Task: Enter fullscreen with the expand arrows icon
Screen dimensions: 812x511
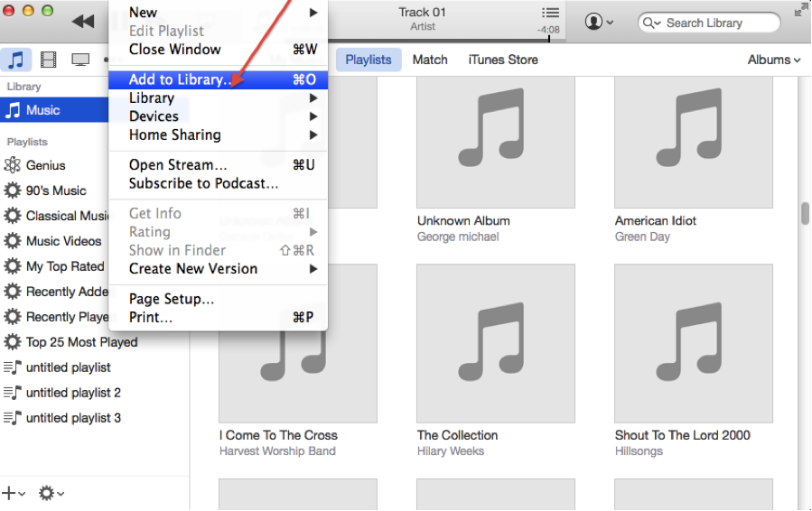Action: pos(801,10)
